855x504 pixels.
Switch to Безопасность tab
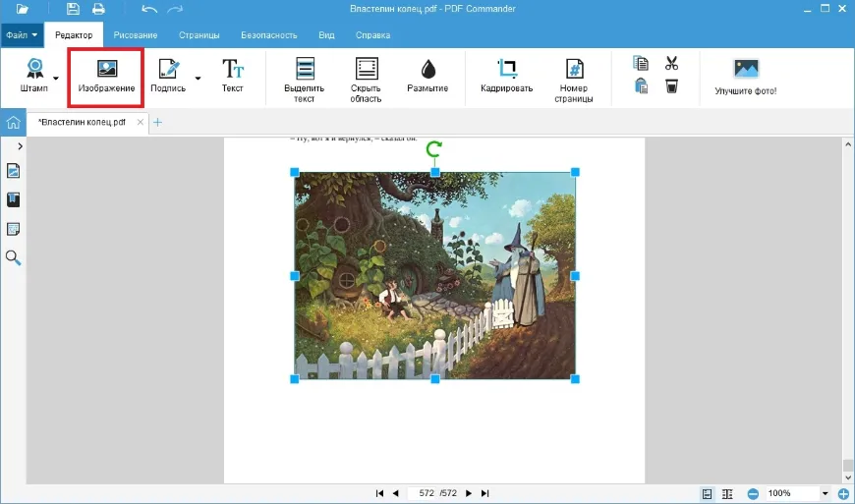[269, 34]
